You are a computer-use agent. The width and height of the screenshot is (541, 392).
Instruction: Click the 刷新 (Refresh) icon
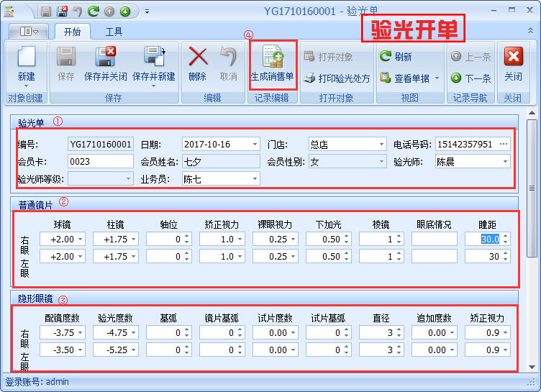click(x=396, y=57)
